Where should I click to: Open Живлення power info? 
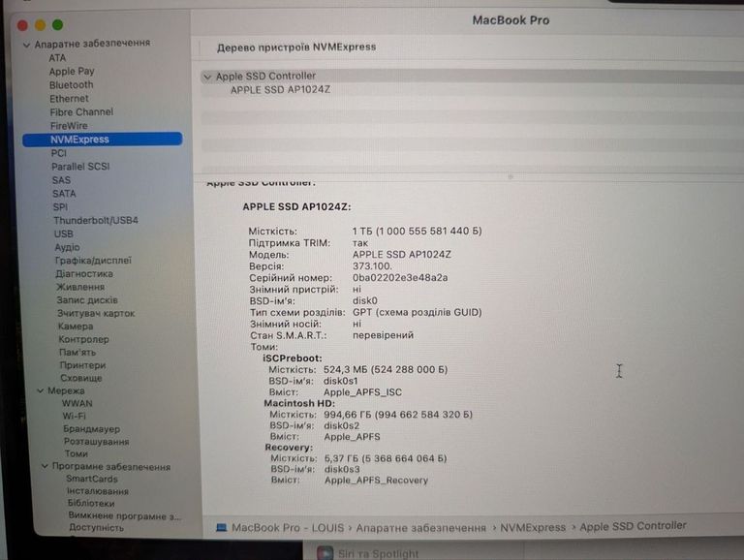coord(80,287)
